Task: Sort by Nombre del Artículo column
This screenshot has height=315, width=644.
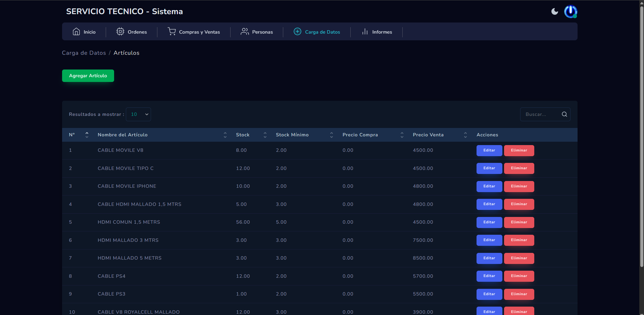Action: 225,135
